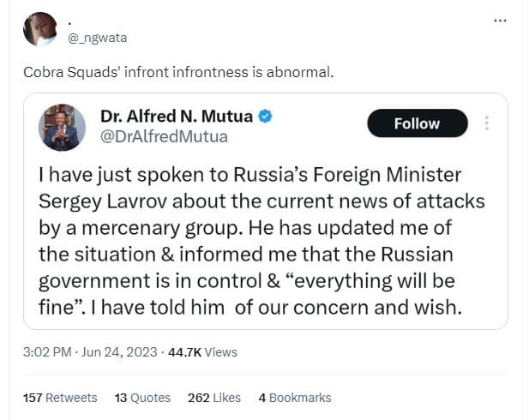This screenshot has height=420, width=529.
Task: Open the 13 Quotes list
Action: 142,398
